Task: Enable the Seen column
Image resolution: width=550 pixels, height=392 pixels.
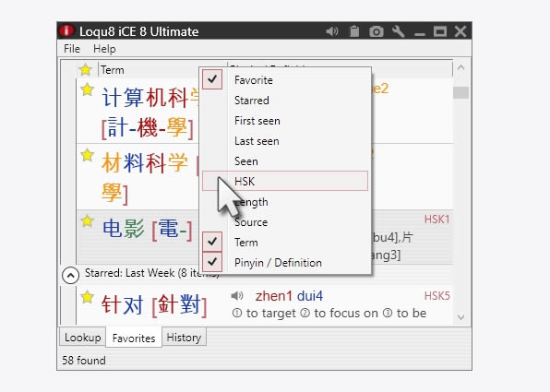Action: 285,161
